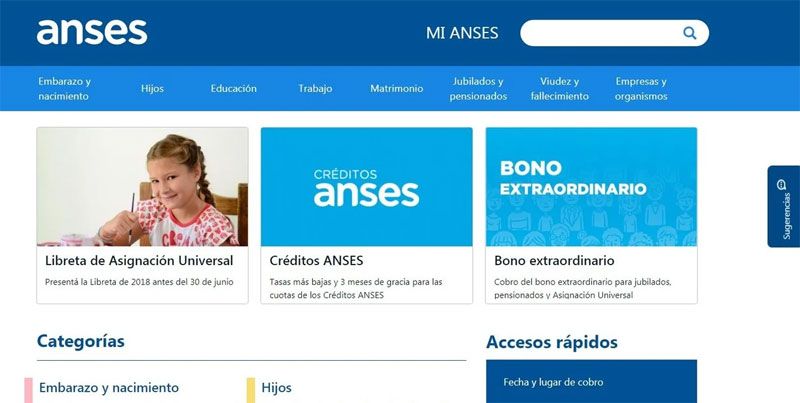The height and width of the screenshot is (403, 800).
Task: Open the Embarazo y nacimiento menu
Action: click(x=64, y=89)
